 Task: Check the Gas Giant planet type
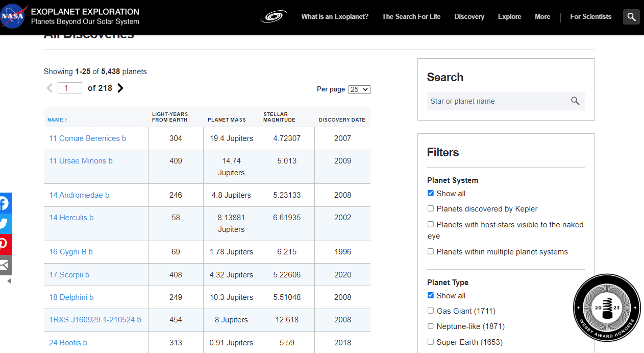click(431, 311)
